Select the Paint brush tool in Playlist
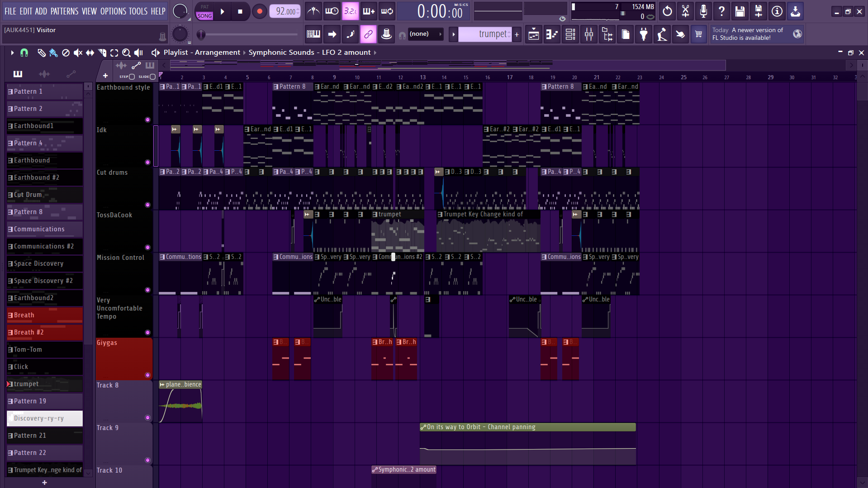 (53, 53)
